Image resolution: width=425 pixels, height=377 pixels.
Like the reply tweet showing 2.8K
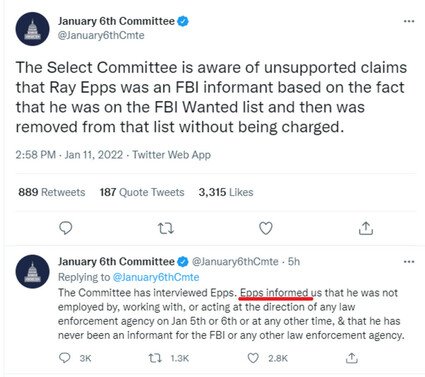pyautogui.click(x=267, y=358)
